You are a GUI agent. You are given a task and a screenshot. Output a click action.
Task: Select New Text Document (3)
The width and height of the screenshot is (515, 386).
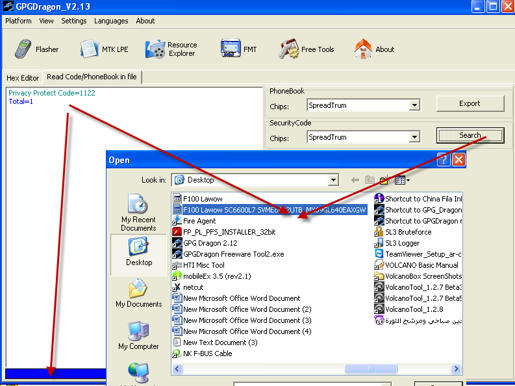215,342
